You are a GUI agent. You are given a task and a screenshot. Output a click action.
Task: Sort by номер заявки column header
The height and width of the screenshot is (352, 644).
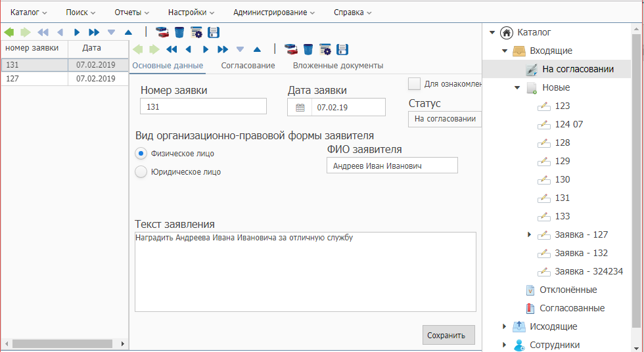[x=34, y=49]
